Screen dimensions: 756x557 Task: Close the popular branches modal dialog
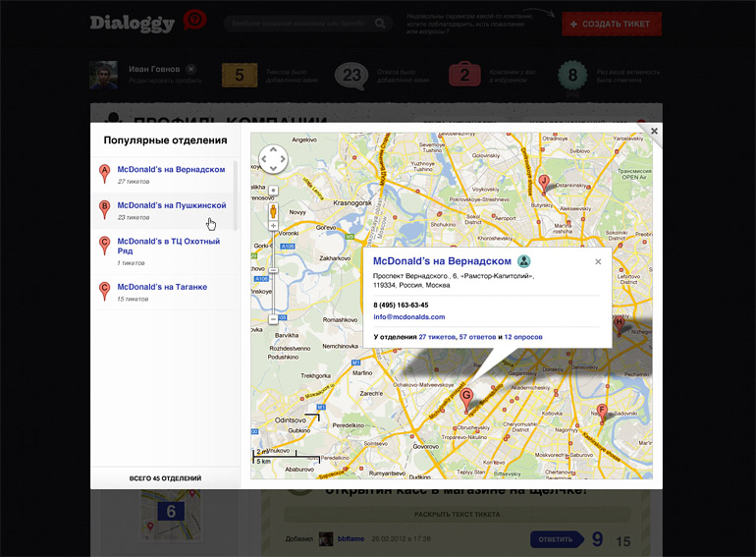[654, 131]
